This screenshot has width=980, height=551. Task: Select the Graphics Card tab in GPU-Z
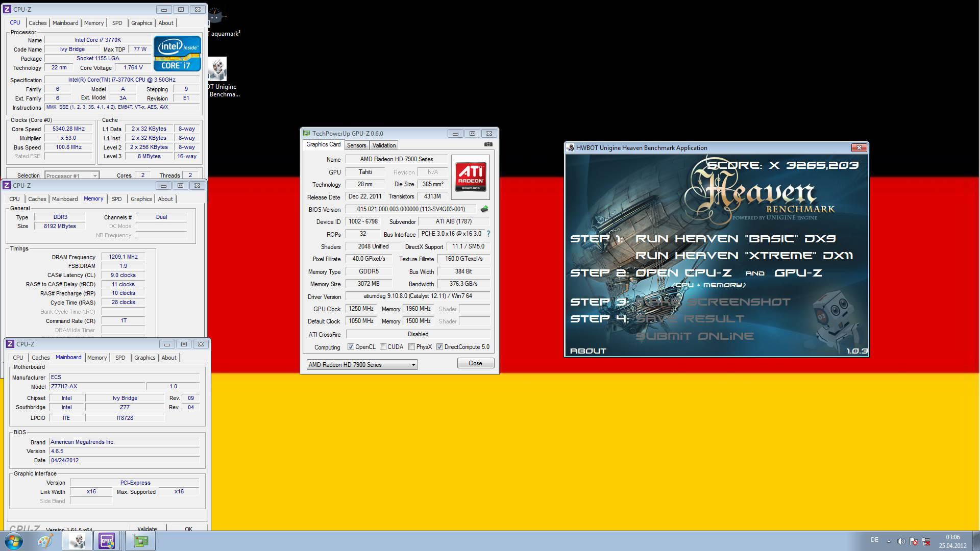(323, 145)
